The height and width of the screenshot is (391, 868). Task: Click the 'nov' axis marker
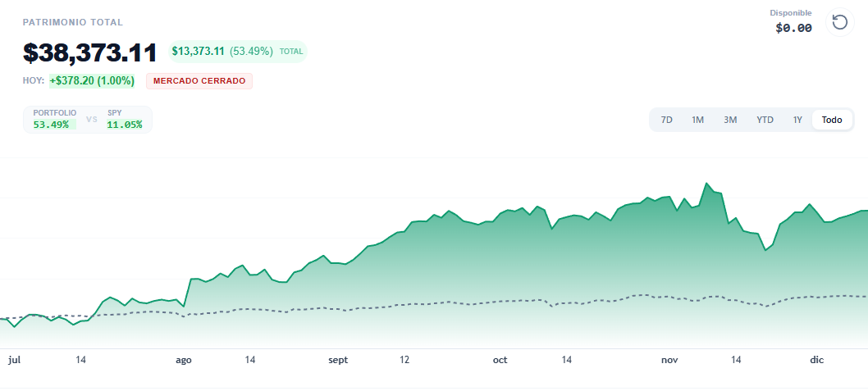[x=669, y=360]
